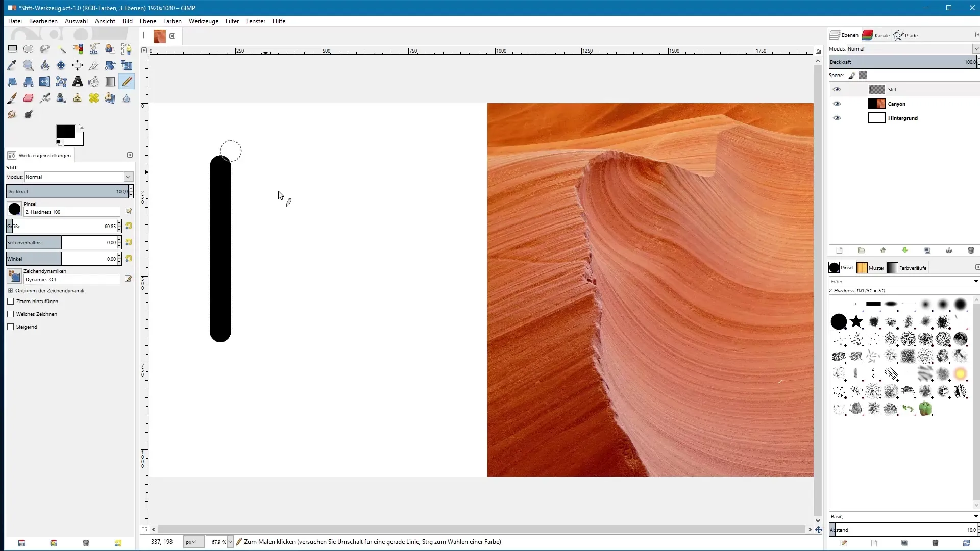Screen dimensions: 980x551
Task: Delete the layer with the trash icon
Action: 971,251
